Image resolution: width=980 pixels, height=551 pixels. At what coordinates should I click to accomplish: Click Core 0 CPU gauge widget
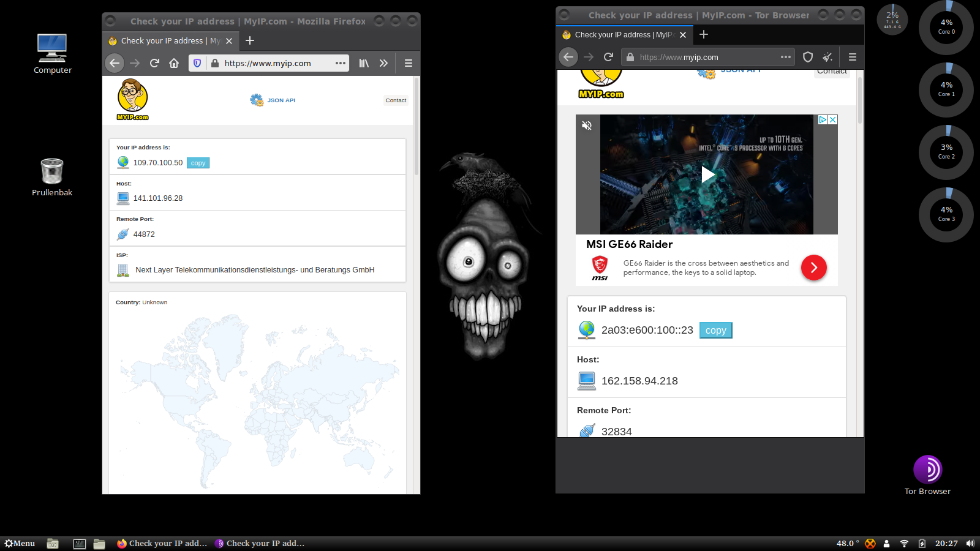point(946,27)
